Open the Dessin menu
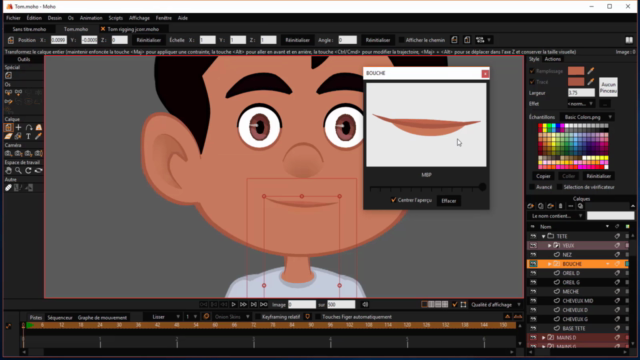640x360 pixels. [54, 18]
